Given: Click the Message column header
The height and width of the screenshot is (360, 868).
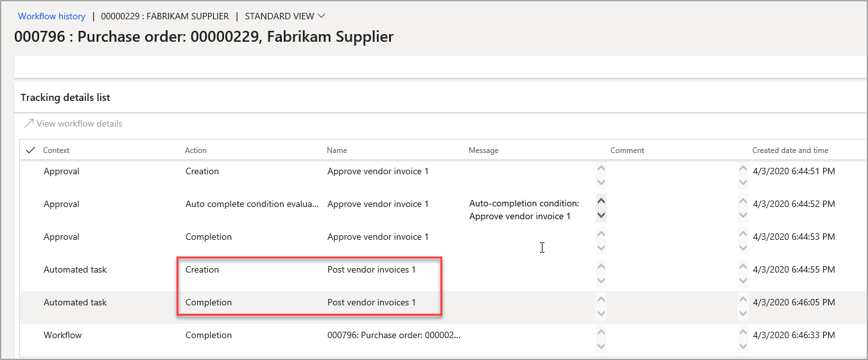Looking at the screenshot, I should (483, 150).
